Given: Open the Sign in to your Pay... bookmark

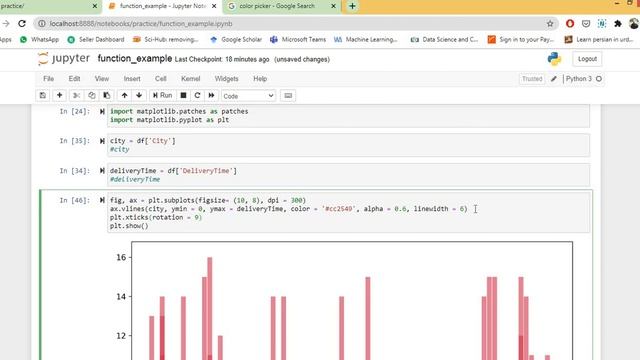Looking at the screenshot, I should pos(521,40).
